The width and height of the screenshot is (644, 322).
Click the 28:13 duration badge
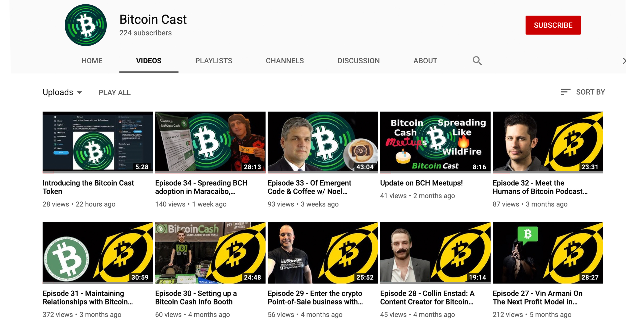252,167
